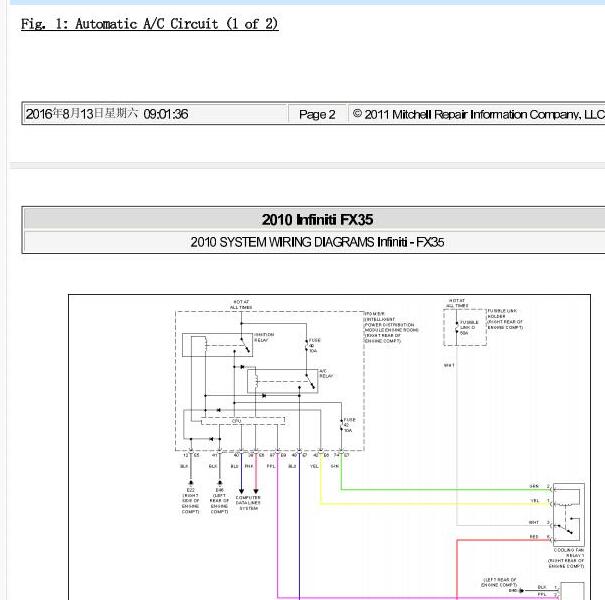This screenshot has width=605, height=600.
Task: Click the 'IGNITION RELAY' label in diagram
Action: pyautogui.click(x=264, y=337)
